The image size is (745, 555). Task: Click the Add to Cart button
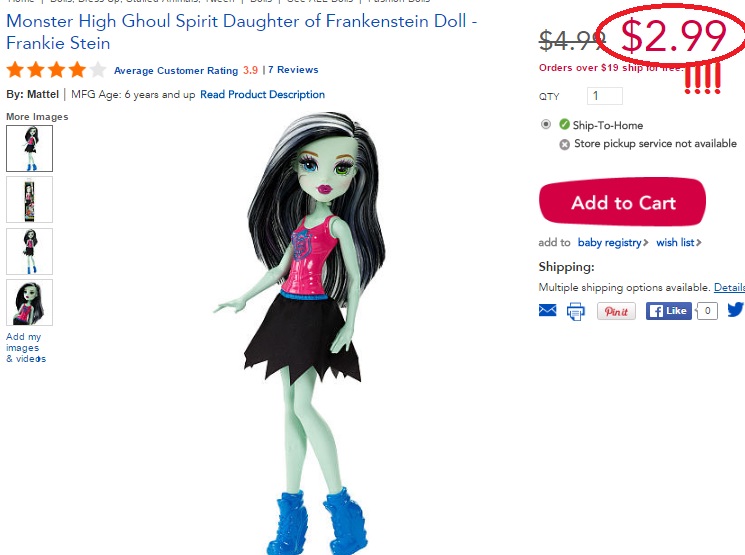pyautogui.click(x=622, y=202)
